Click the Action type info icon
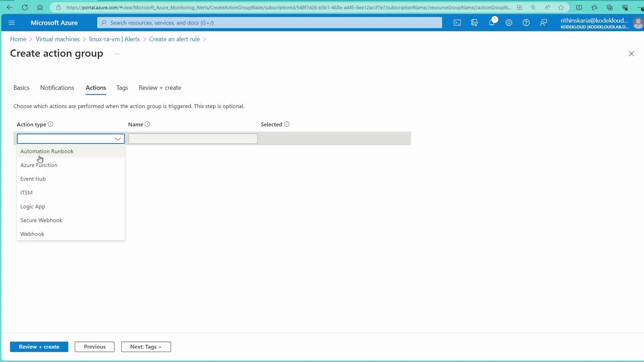Viewport: 644px width, 362px height. pos(51,124)
